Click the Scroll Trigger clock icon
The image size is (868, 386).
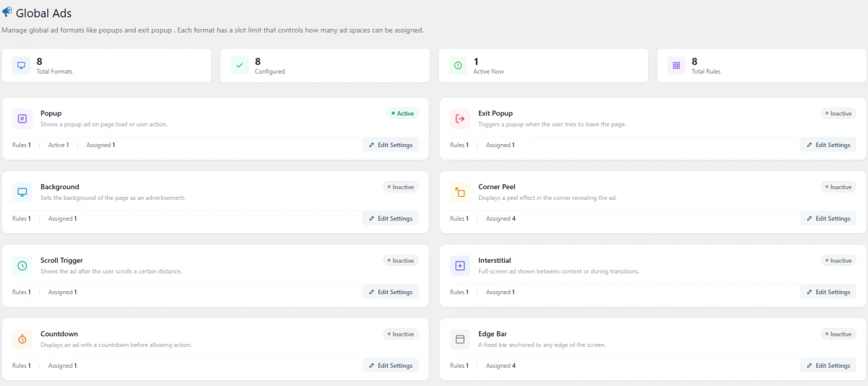tap(22, 266)
